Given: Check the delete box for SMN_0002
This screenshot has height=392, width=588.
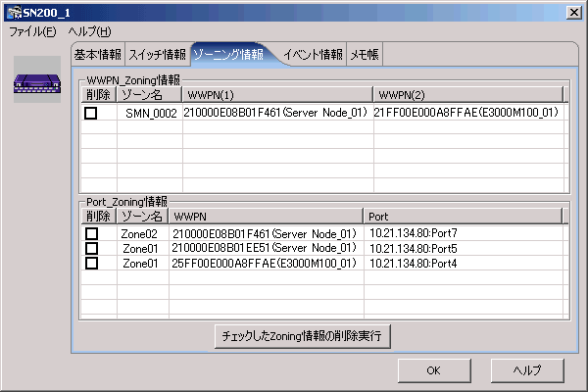Looking at the screenshot, I should click(91, 113).
